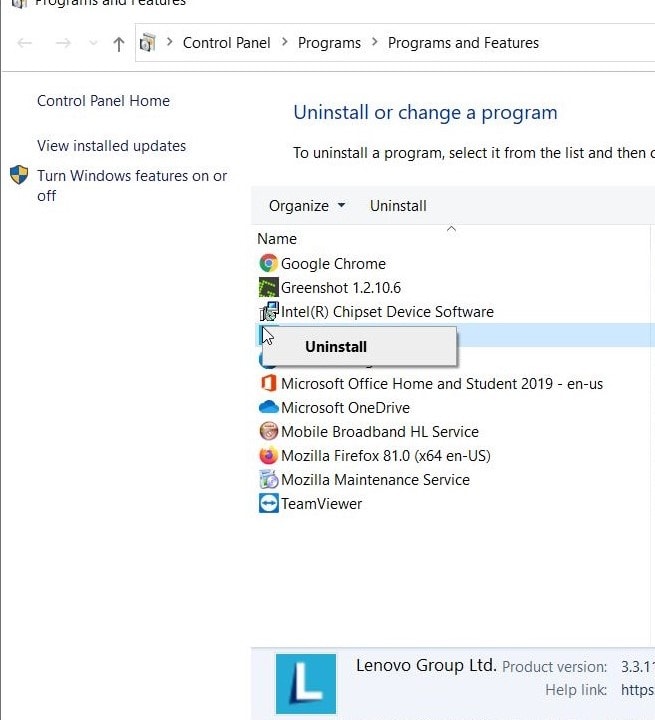Click the Name column header

[277, 239]
